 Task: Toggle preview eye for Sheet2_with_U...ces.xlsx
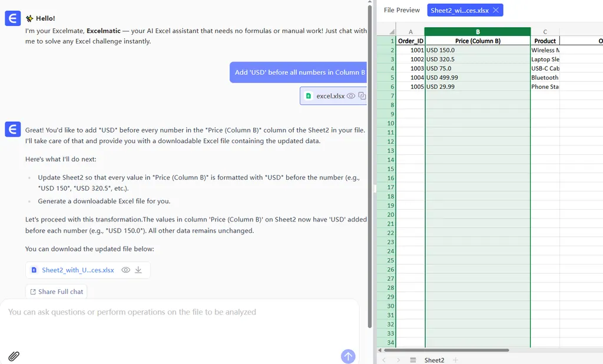(x=125, y=270)
